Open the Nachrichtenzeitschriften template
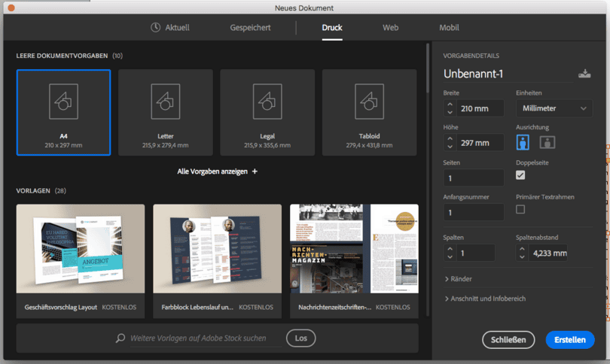This screenshot has width=610, height=364. point(354,261)
